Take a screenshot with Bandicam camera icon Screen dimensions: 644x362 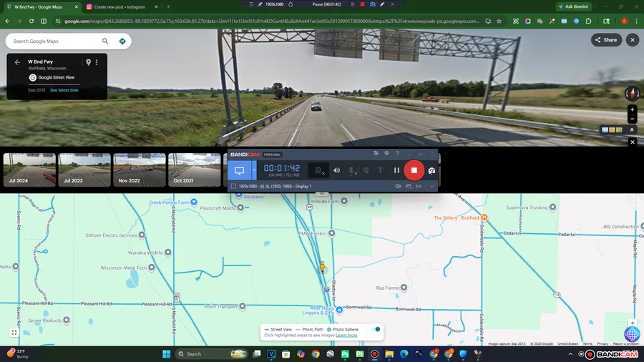[431, 170]
